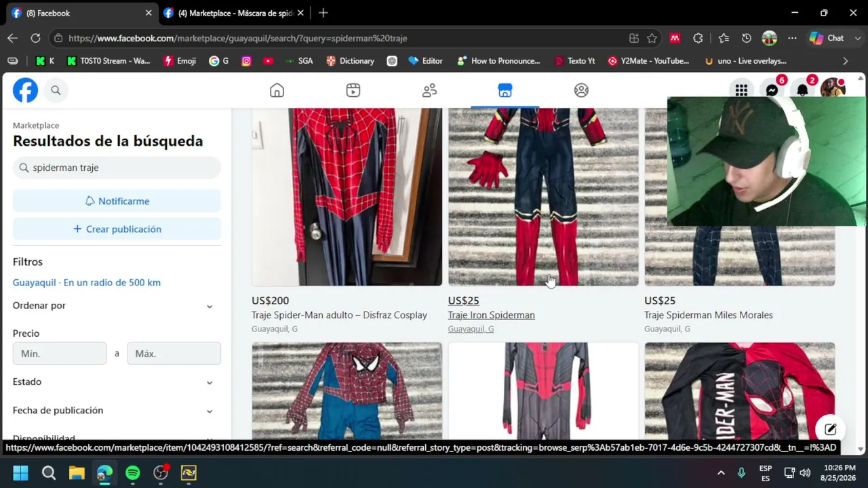The image size is (868, 488).
Task: Open the Editor bookmark
Action: [x=425, y=61]
